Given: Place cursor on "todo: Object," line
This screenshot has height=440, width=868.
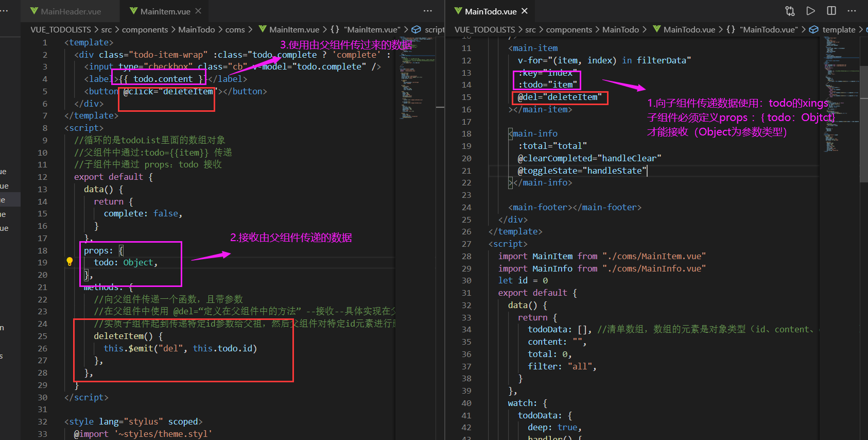Looking at the screenshot, I should click(x=126, y=262).
